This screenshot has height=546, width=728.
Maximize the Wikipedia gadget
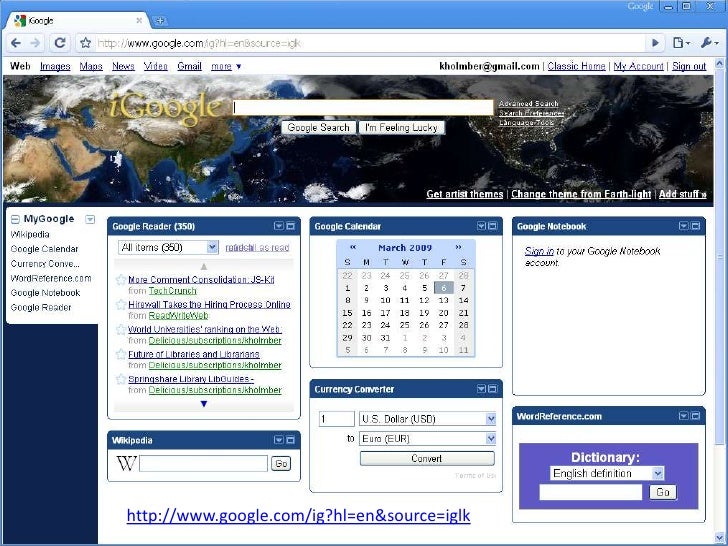[x=291, y=440]
